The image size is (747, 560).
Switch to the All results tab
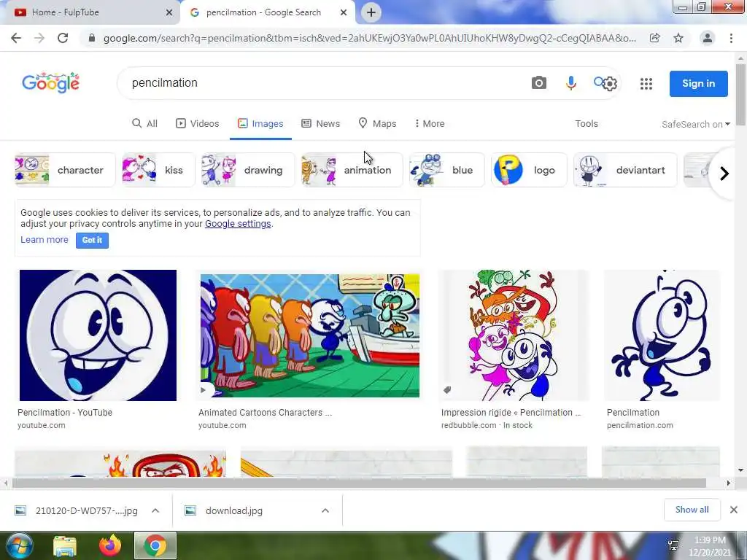pyautogui.click(x=145, y=124)
